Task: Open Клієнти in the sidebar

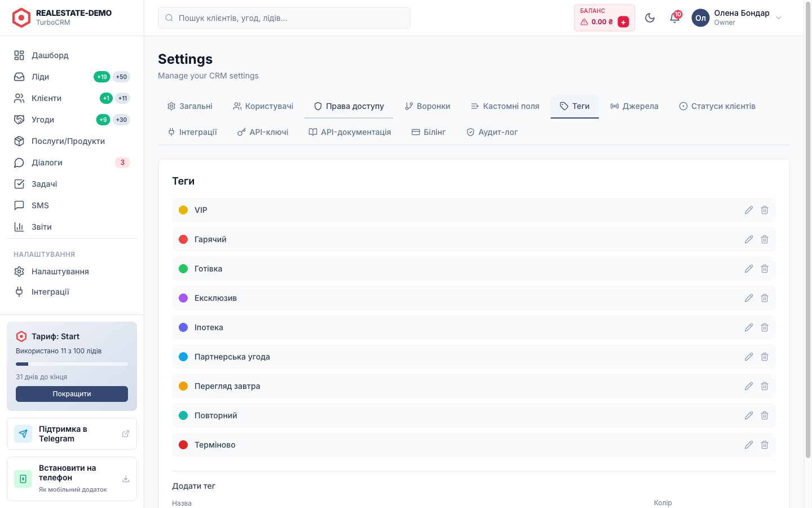Action: tap(72, 98)
